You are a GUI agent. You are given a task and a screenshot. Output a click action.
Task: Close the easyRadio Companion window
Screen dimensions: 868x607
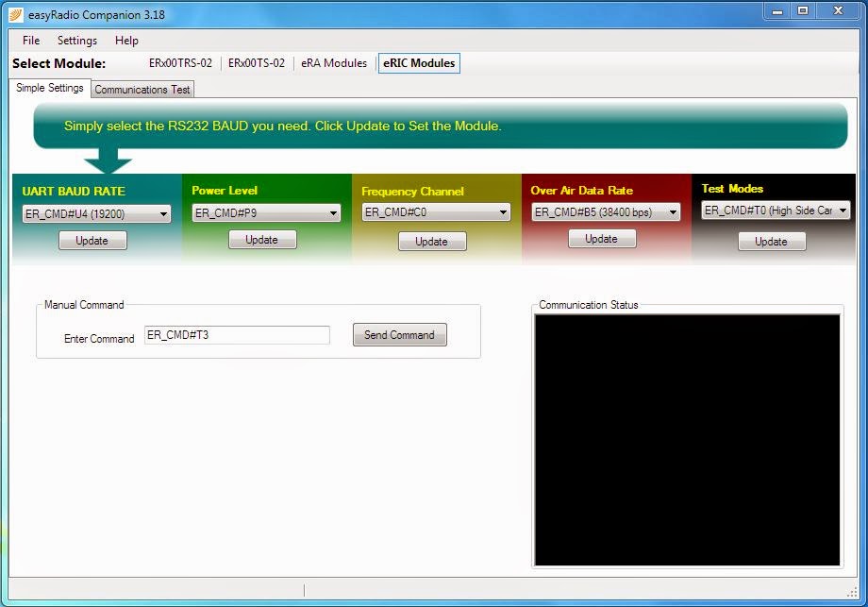pos(839,10)
